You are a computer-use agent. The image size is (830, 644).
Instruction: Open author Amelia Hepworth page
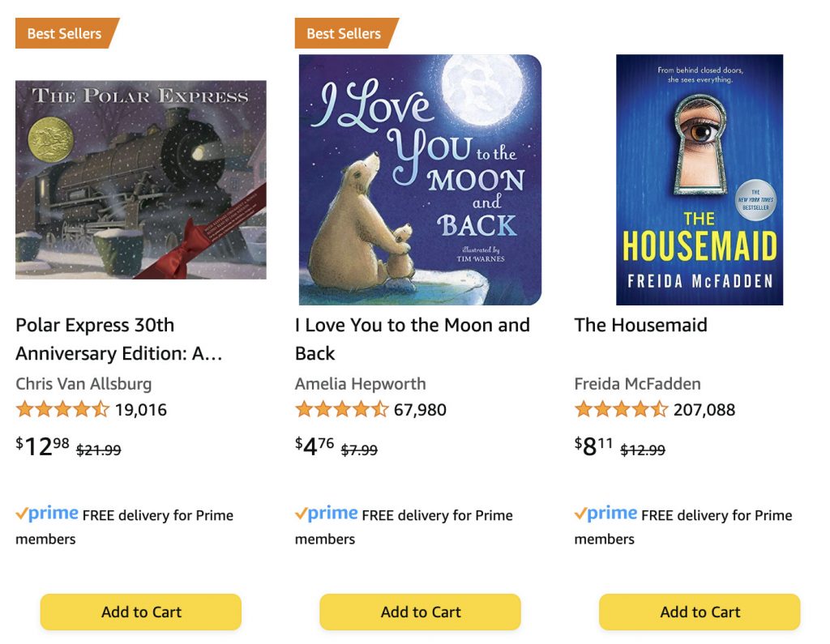(x=360, y=383)
